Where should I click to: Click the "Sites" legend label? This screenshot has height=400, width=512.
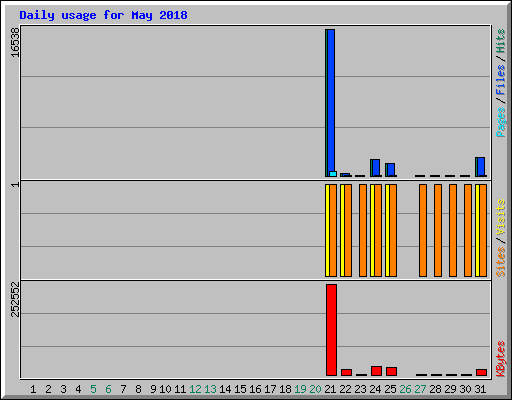point(501,262)
